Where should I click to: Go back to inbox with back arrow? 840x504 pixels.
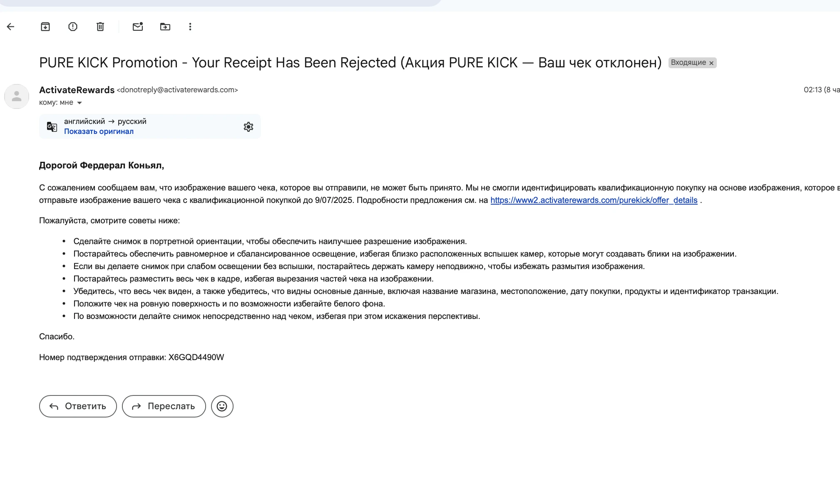tap(11, 27)
